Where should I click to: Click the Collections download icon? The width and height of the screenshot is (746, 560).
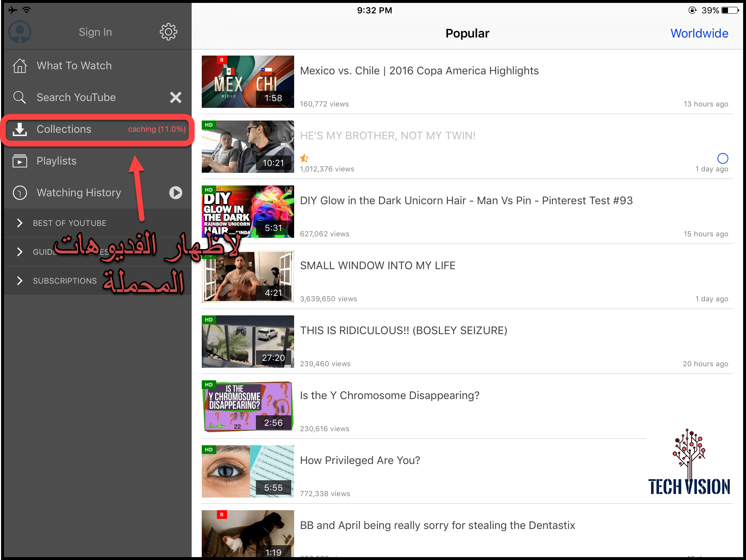(20, 129)
